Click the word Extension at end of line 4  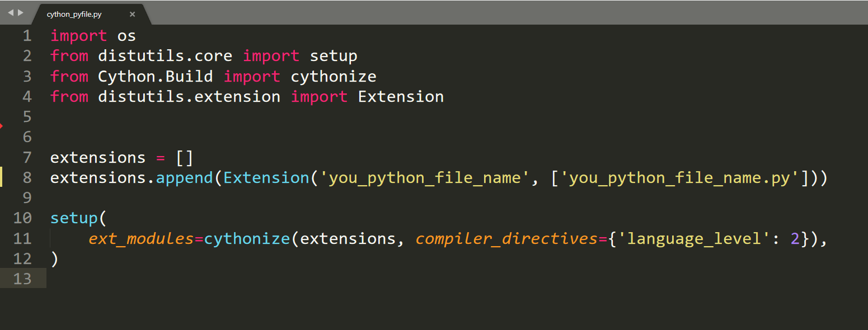401,97
